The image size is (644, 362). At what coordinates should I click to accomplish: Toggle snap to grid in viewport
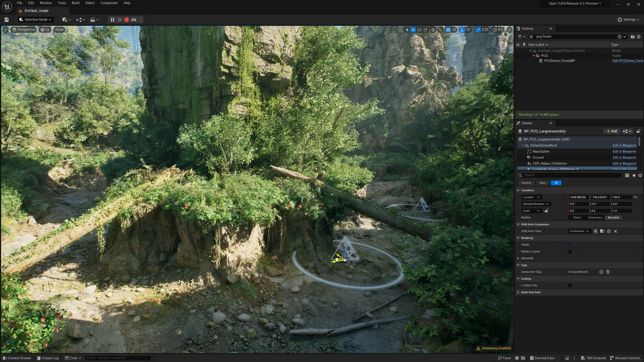tap(448, 29)
